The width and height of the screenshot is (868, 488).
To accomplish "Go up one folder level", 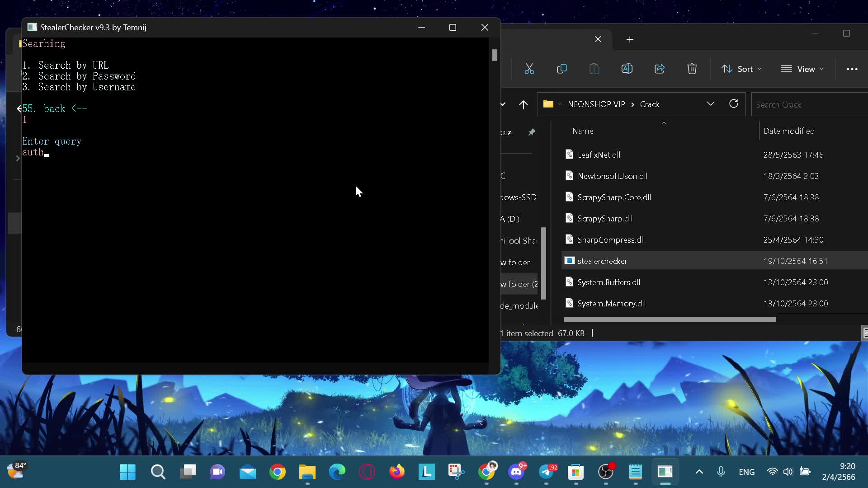I will 523,104.
